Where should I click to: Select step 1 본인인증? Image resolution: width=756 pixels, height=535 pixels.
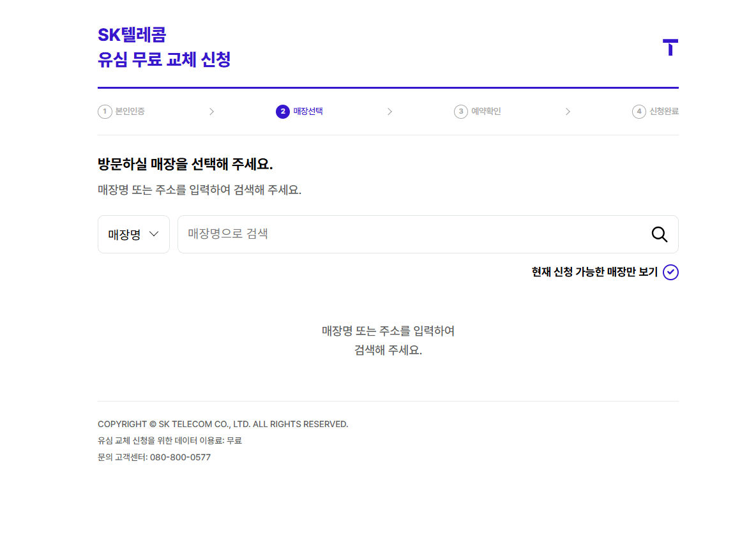pos(121,111)
